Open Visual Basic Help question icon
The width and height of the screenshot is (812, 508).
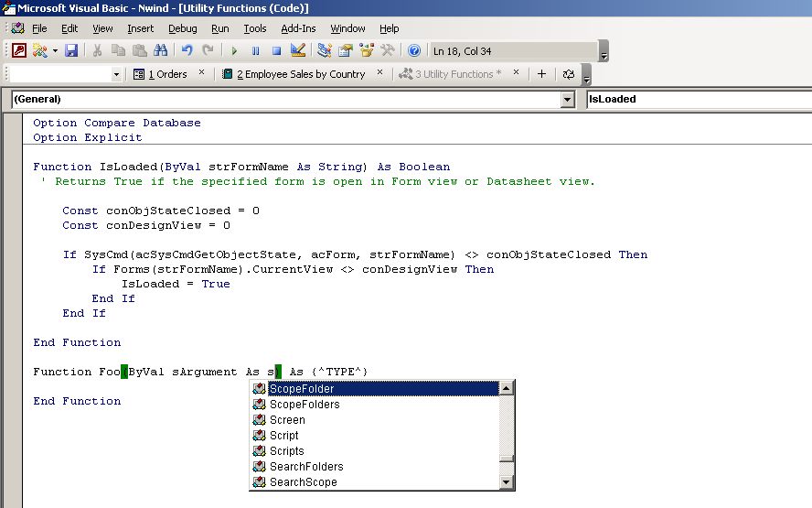pos(413,50)
